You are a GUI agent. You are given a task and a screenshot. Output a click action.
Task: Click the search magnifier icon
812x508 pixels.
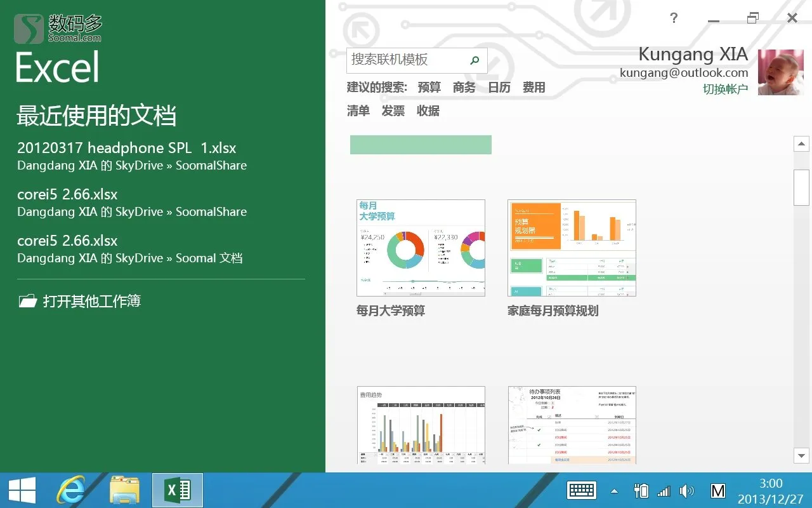(x=475, y=60)
